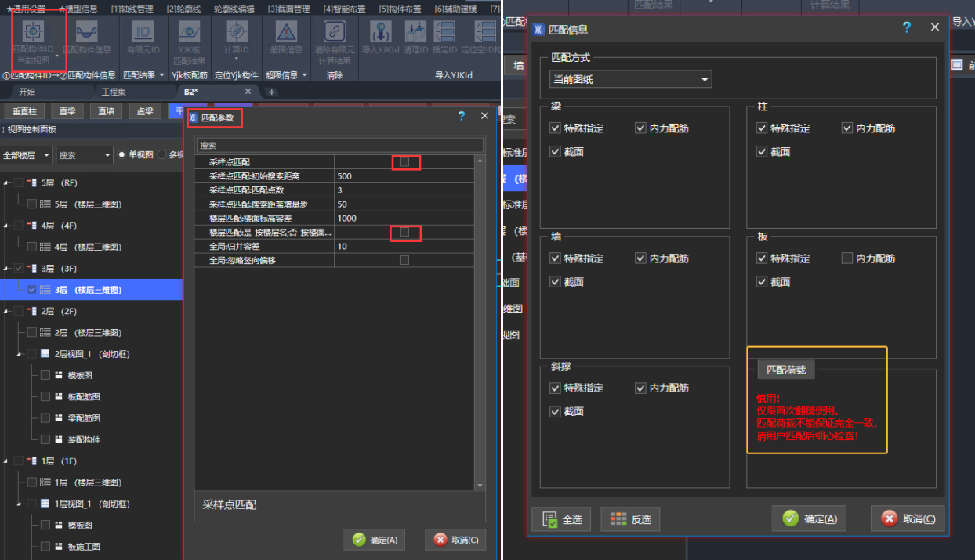Viewport: 975px width, 560px height.
Task: Click the 导入YJKId icon
Action: point(381,33)
